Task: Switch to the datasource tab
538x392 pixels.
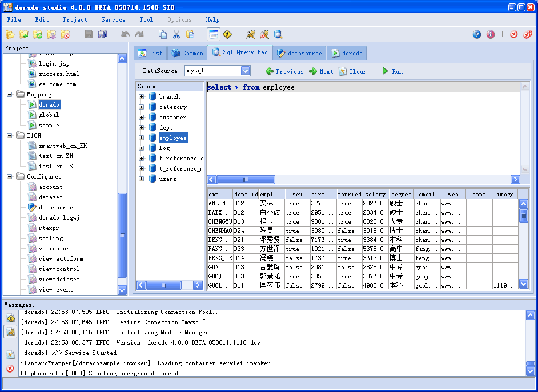Action: tap(299, 53)
